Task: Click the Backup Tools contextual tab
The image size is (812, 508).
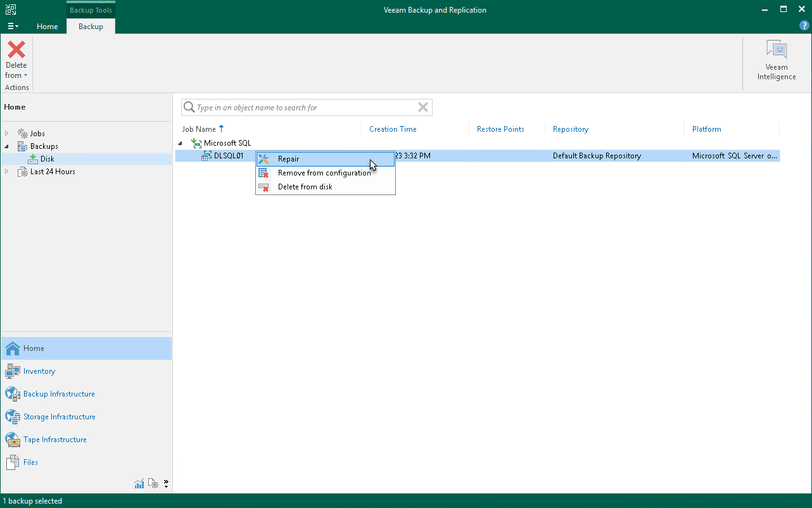Action: click(91, 10)
